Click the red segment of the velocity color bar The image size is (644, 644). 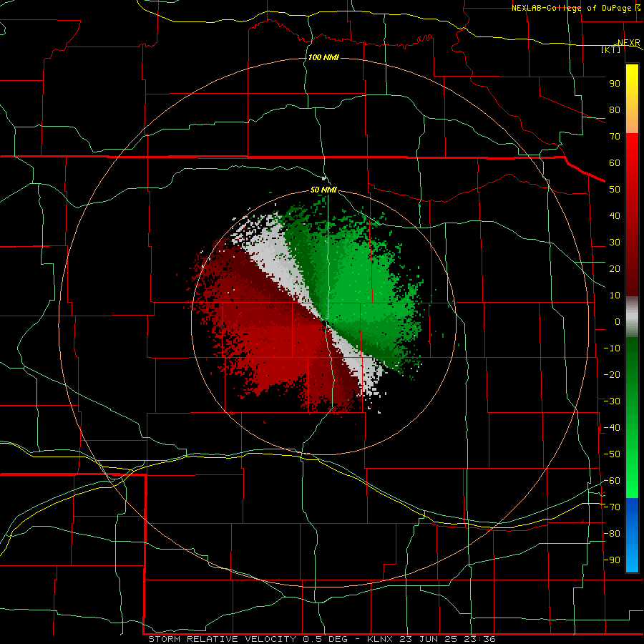click(x=632, y=215)
